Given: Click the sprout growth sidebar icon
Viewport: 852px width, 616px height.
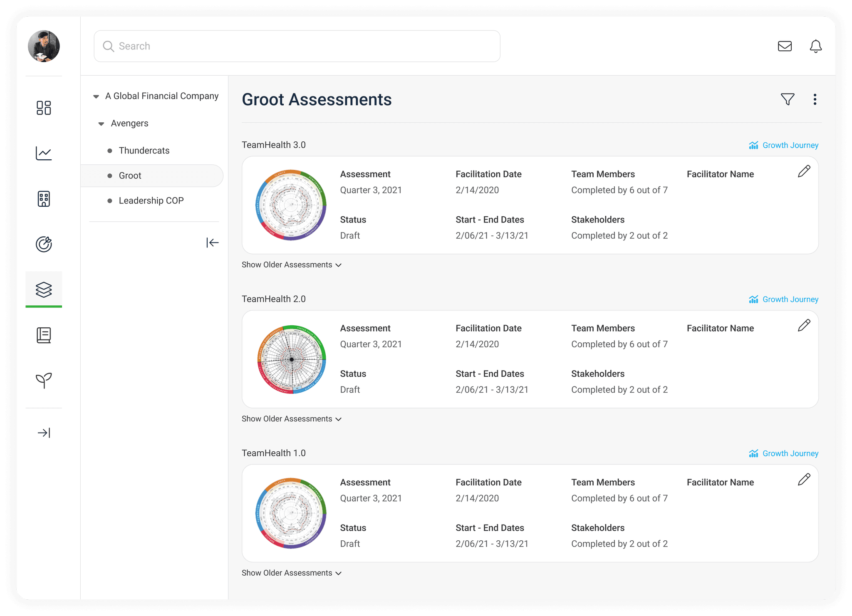Looking at the screenshot, I should coord(44,380).
